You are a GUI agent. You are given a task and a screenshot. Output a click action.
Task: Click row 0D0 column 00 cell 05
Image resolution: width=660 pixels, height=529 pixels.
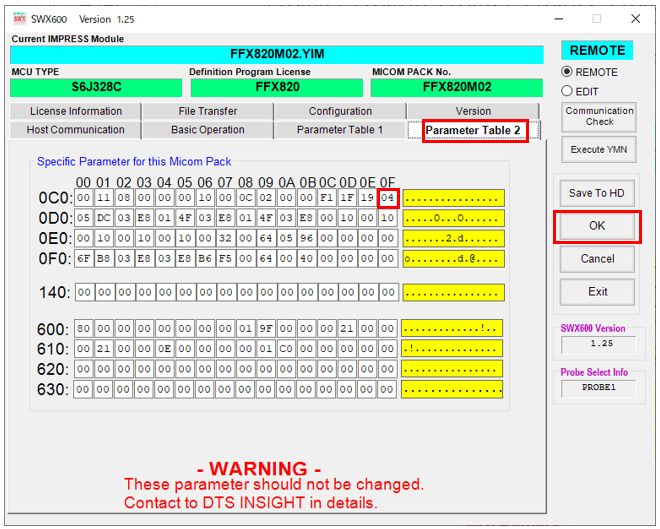pyautogui.click(x=83, y=218)
